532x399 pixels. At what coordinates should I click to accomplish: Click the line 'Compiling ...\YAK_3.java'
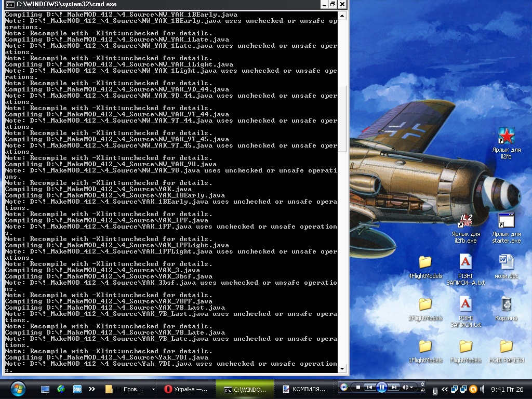[x=102, y=270]
